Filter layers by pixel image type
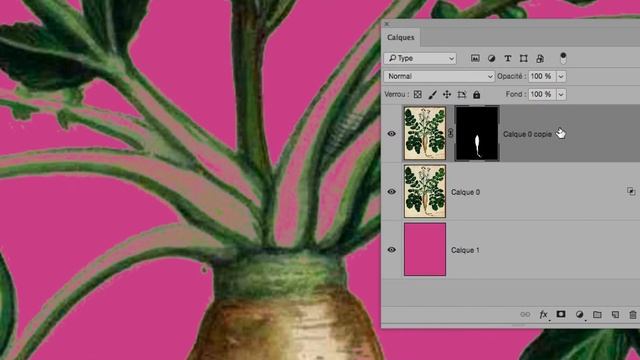Viewport: 640px width, 360px height. click(475, 58)
